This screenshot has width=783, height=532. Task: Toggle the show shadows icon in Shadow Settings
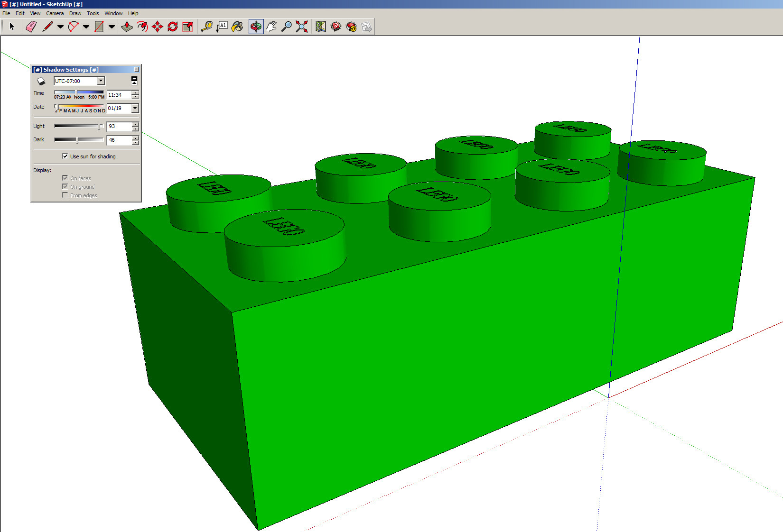point(41,81)
